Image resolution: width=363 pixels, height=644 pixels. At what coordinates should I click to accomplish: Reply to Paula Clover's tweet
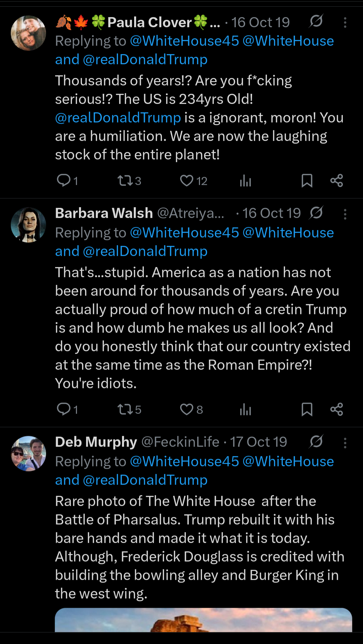(x=64, y=181)
